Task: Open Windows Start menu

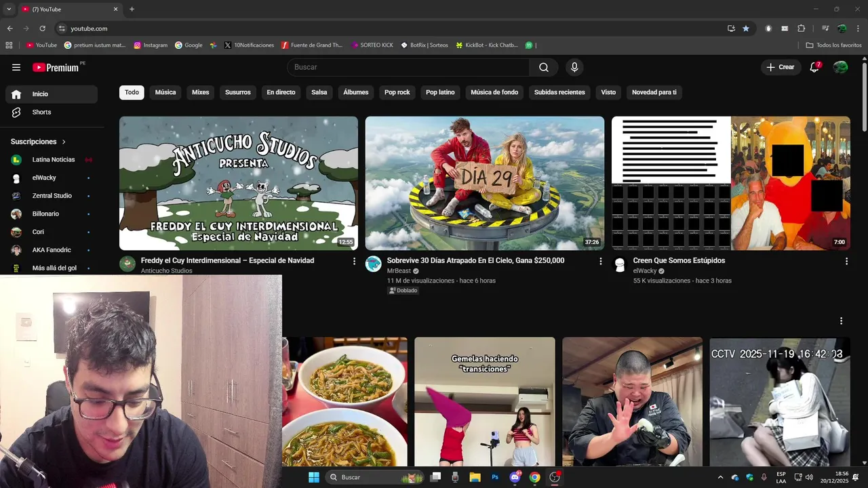Action: (x=313, y=477)
